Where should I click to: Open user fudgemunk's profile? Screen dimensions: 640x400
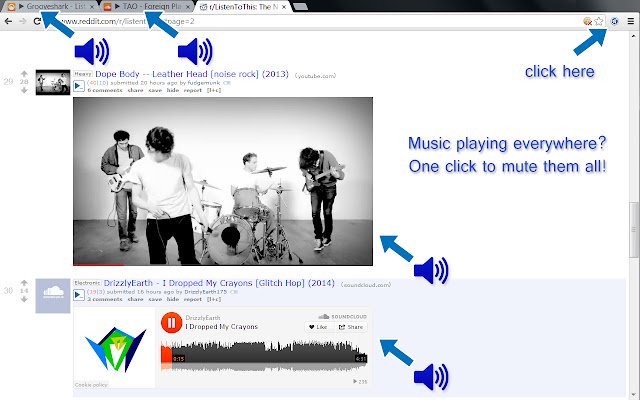point(204,83)
